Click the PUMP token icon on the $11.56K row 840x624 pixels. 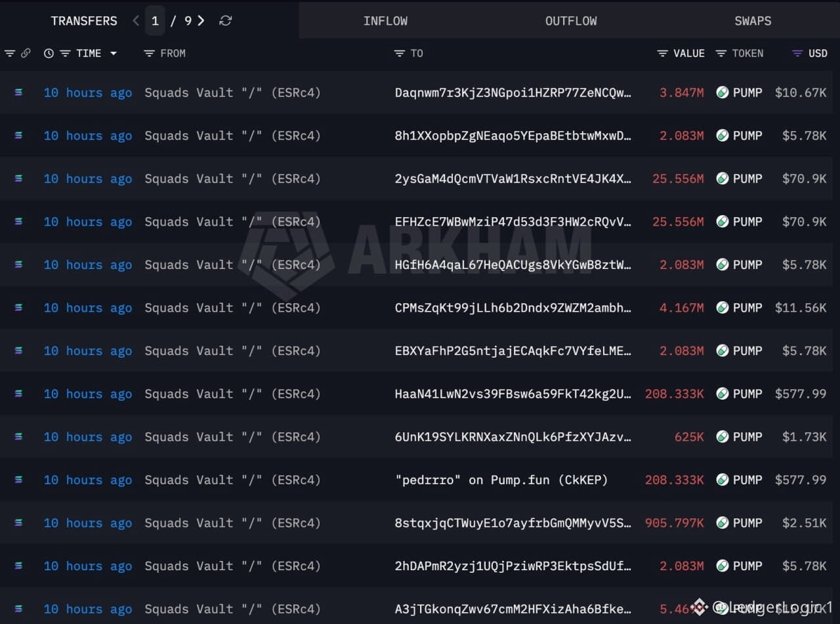click(x=723, y=308)
